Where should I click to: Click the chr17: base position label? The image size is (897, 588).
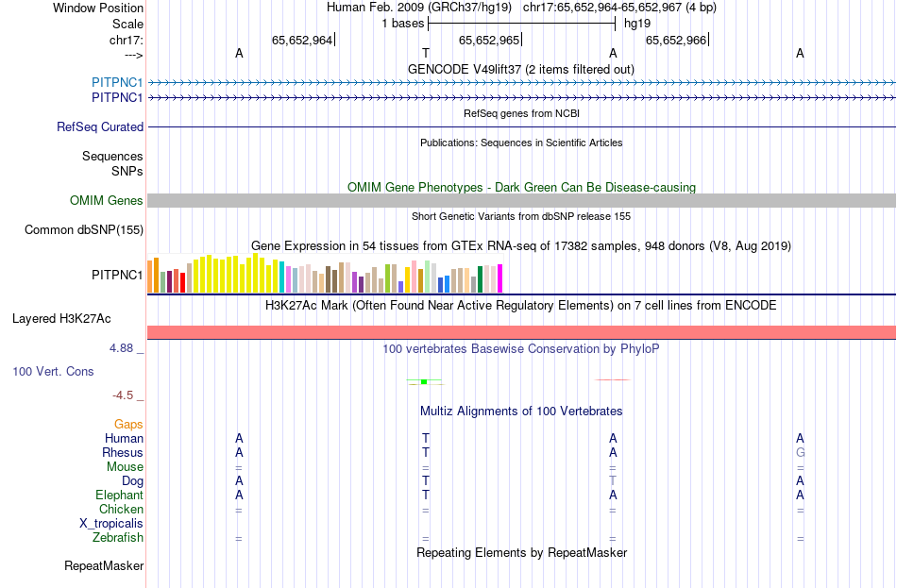(x=127, y=40)
